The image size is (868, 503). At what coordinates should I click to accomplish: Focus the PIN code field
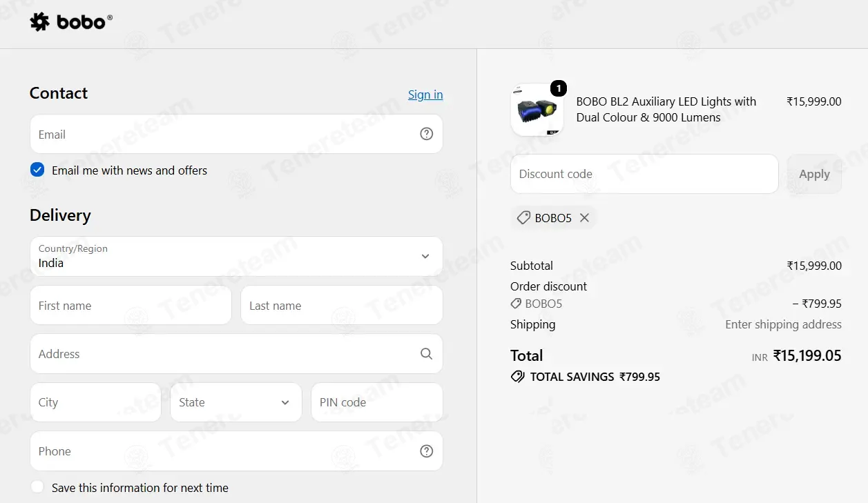coord(376,402)
